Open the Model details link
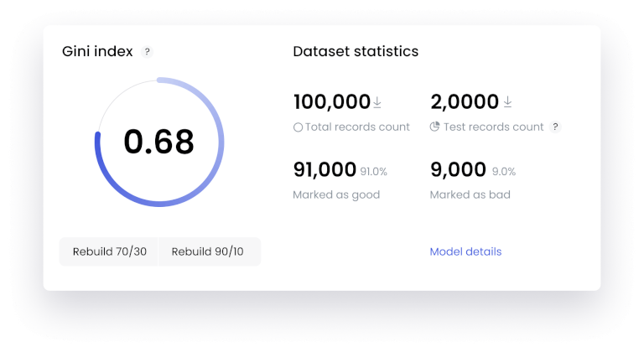 (465, 251)
